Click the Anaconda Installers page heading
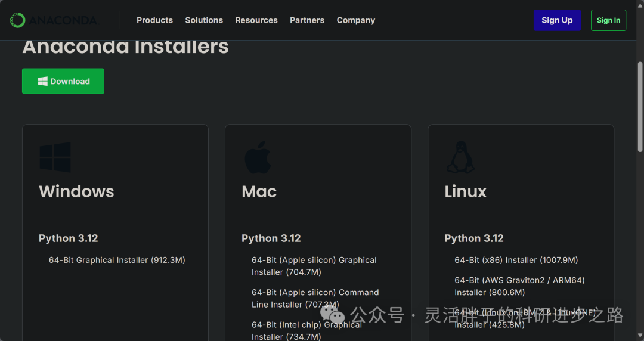Screen dimensions: 644x341 (125, 47)
